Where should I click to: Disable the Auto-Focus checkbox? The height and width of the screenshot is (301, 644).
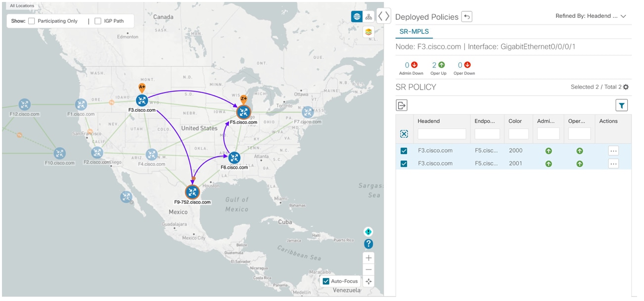[325, 281]
